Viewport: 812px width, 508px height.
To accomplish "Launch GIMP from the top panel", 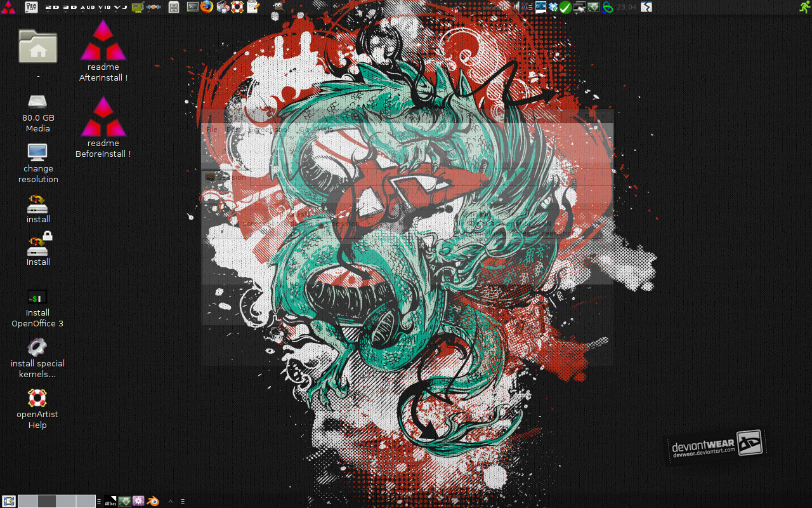I will [x=278, y=6].
